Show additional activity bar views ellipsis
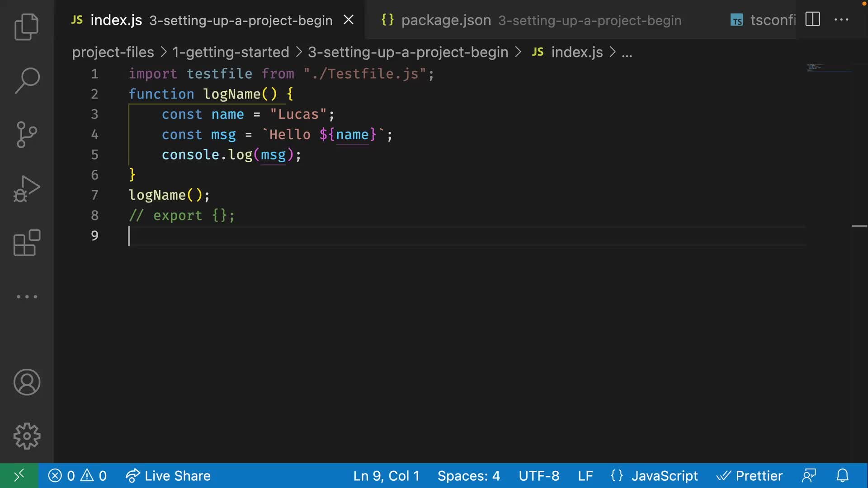 pos(27,297)
